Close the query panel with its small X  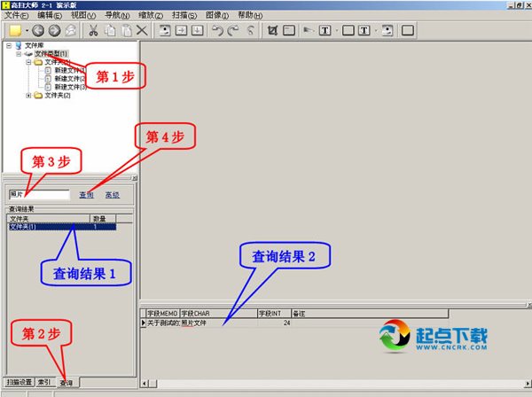135,178
